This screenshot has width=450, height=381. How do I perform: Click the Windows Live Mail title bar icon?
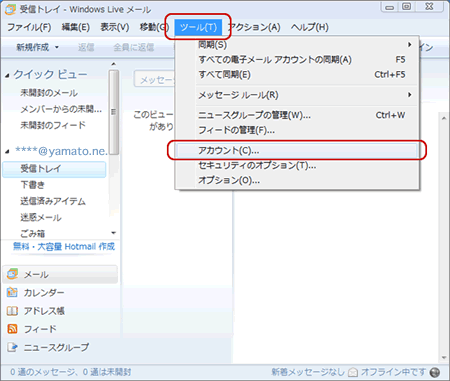(10, 10)
